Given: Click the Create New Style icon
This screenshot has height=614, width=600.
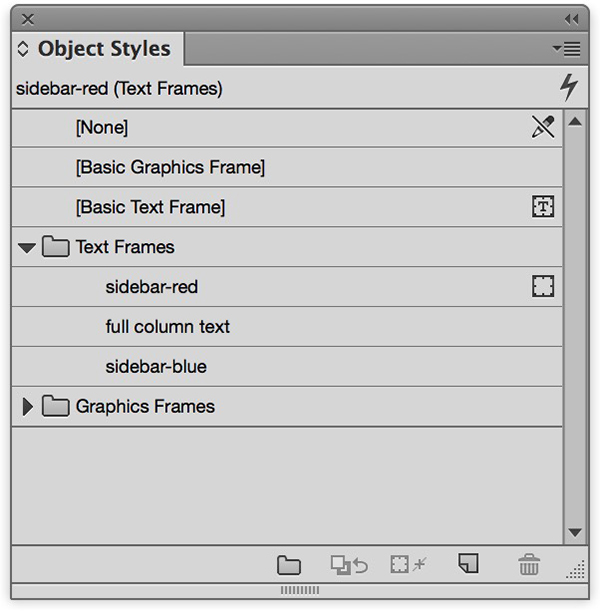Looking at the screenshot, I should point(468,563).
